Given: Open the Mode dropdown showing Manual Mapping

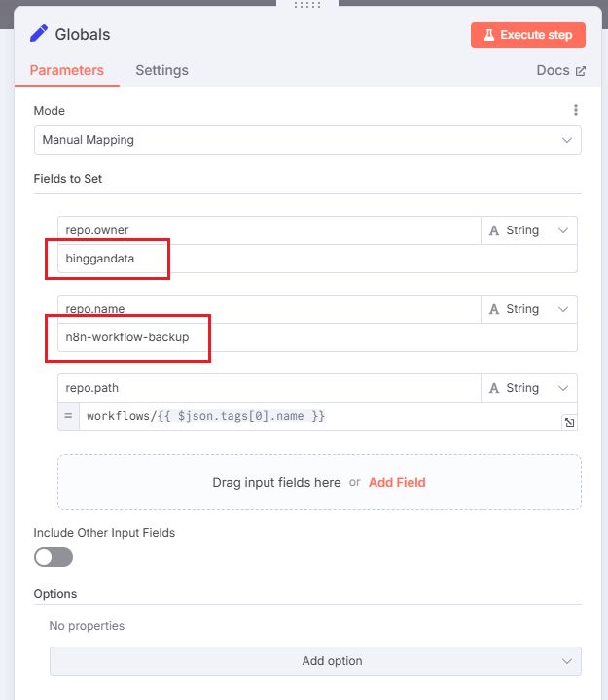Looking at the screenshot, I should coord(307,140).
